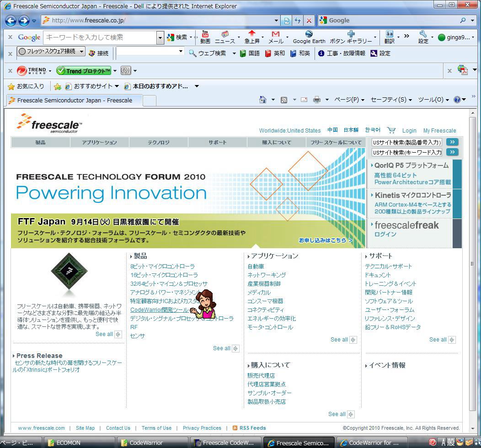This screenshot has height=448, width=481.
Task: Open the QorIQ P5 プラットフォーム banner
Action: point(414,174)
